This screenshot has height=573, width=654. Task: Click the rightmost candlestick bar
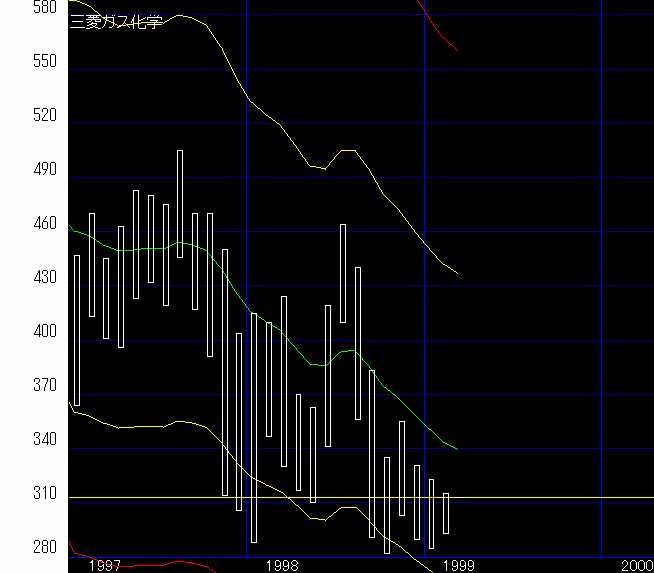[446, 513]
